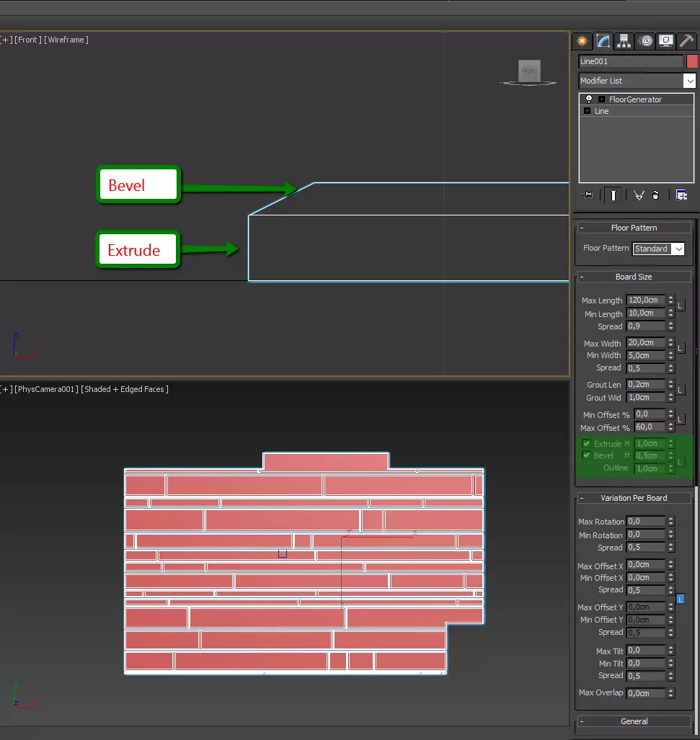Viewport: 700px width, 740px height.
Task: Uncheck the Extrude checkbox
Action: [x=586, y=444]
